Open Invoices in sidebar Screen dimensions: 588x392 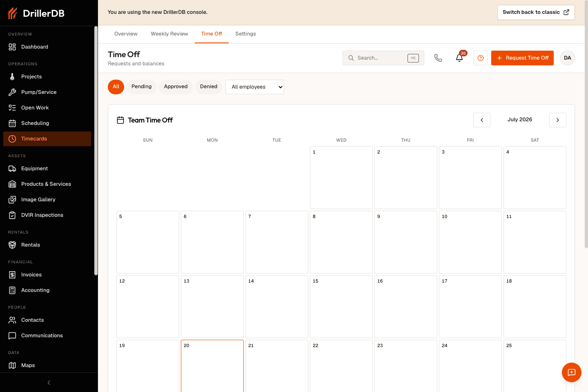[x=47, y=275]
